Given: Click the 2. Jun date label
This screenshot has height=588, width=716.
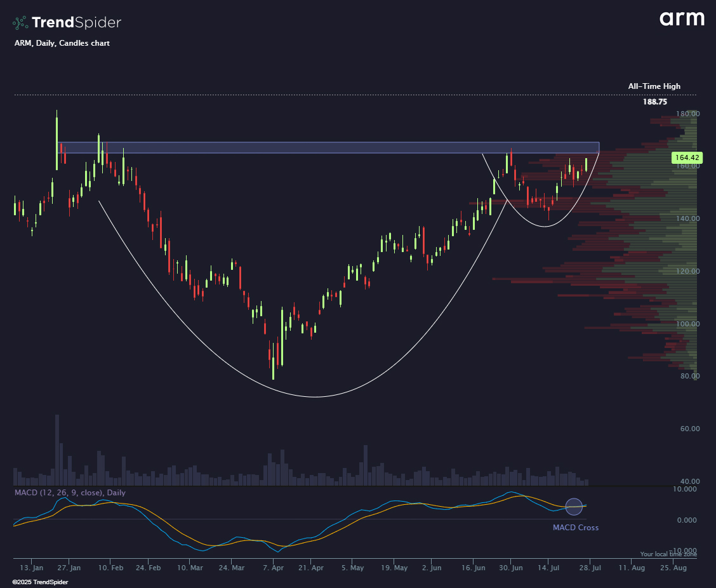Looking at the screenshot, I should pyautogui.click(x=432, y=568).
